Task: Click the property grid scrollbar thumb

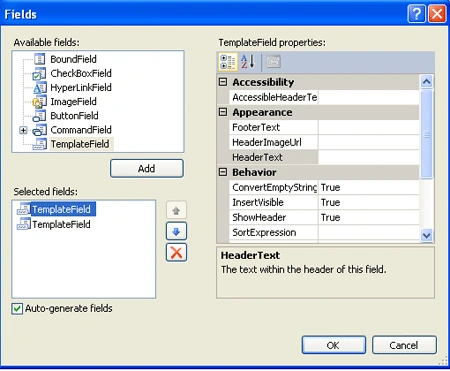Action: [x=427, y=134]
